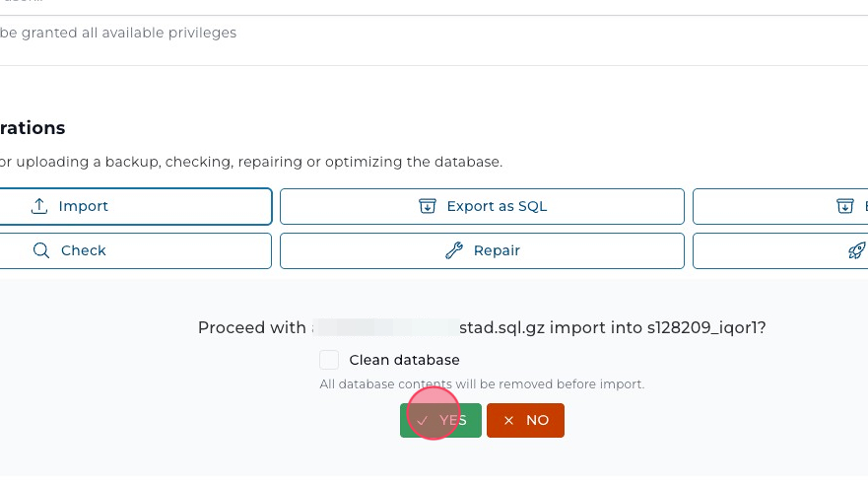Image resolution: width=868 pixels, height=486 pixels.
Task: Click the upload arrow icon on Import
Action: pyautogui.click(x=39, y=207)
